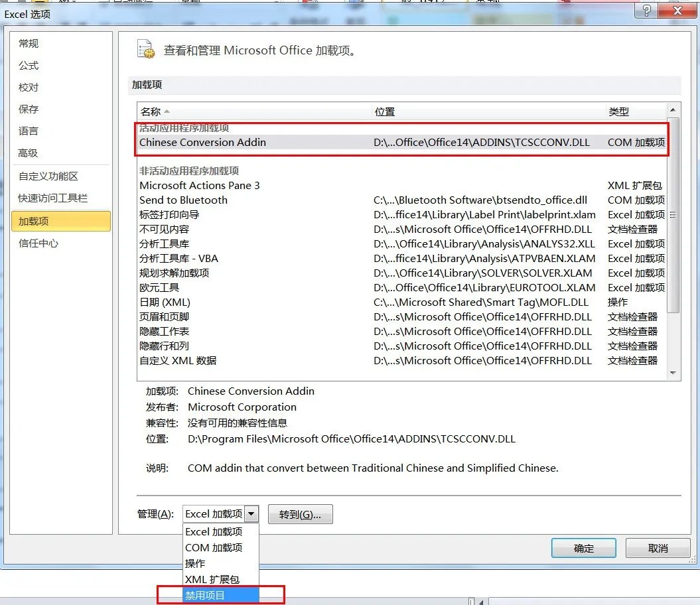Confirm changes with the 确定 button

pos(583,547)
